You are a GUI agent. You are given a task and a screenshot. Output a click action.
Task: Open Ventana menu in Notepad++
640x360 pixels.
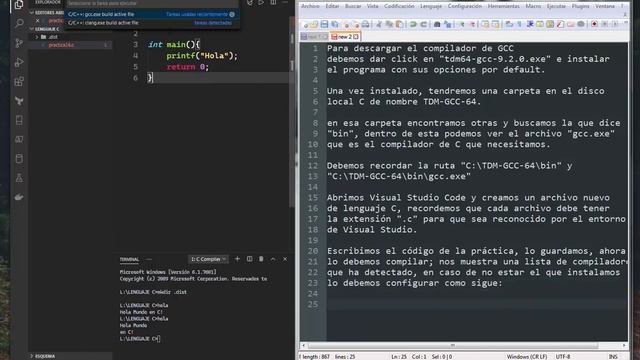pos(605,6)
